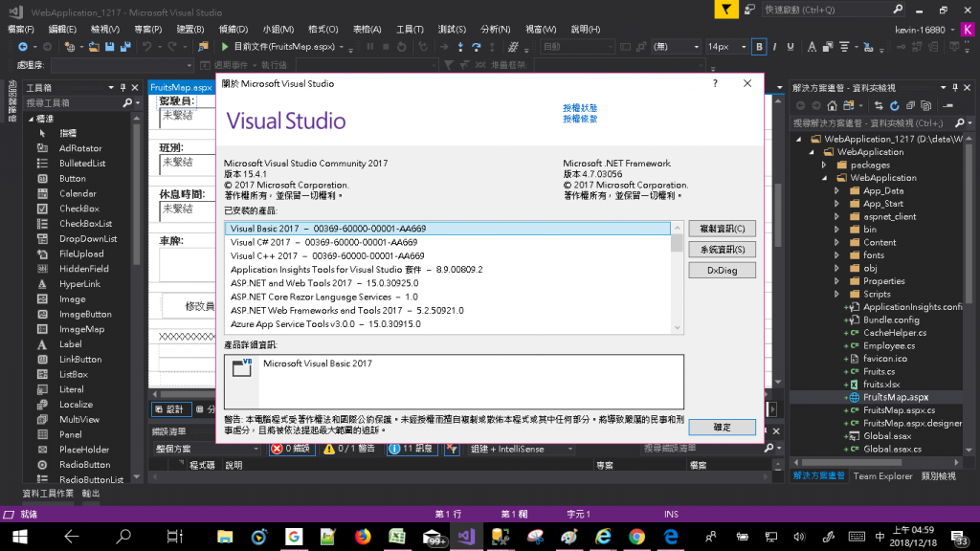Click the Firefox taskbar icon
The width and height of the screenshot is (980, 551).
pyautogui.click(x=363, y=537)
